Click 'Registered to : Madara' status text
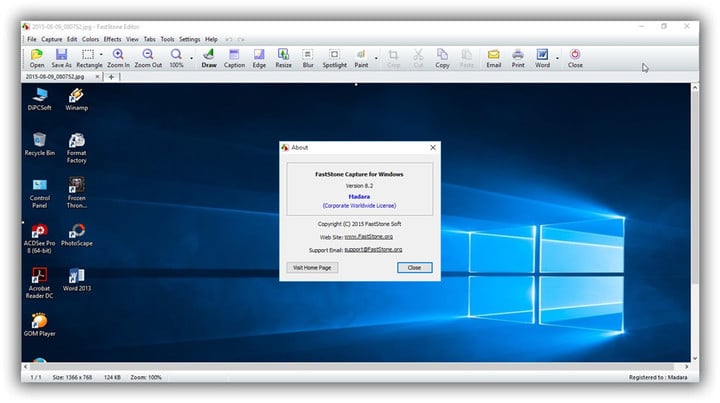The image size is (720, 403). [658, 377]
